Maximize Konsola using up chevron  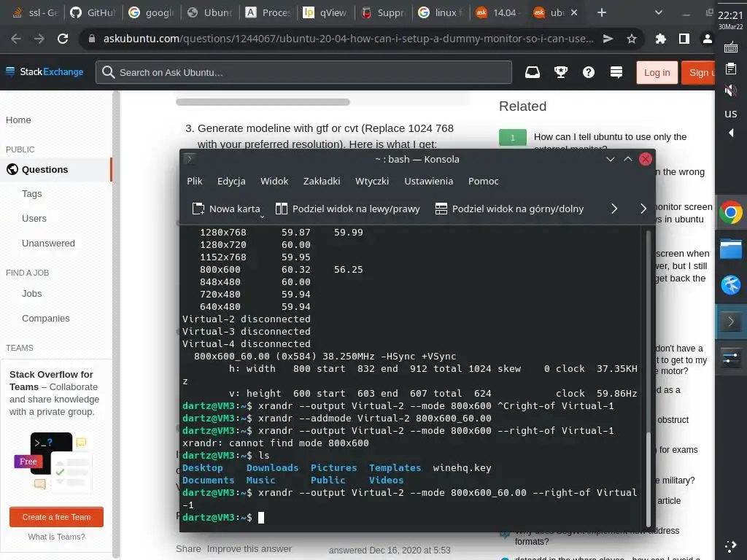(x=628, y=159)
